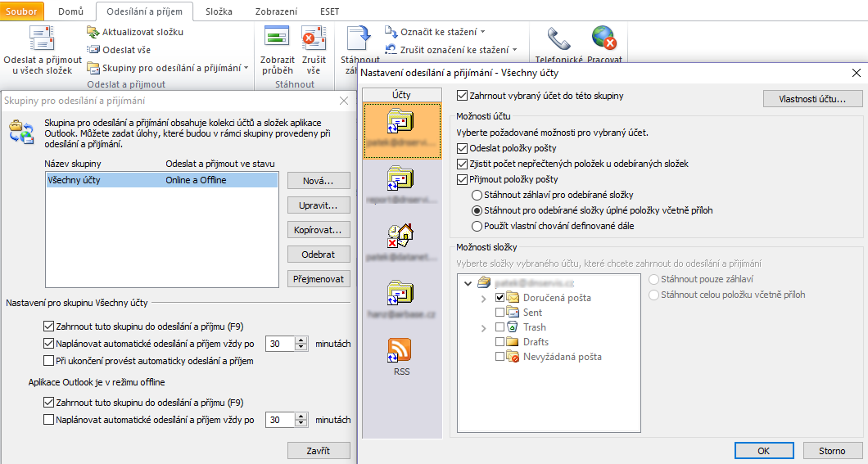The width and height of the screenshot is (868, 464).
Task: Switch to the Zobrazení tab
Action: click(x=276, y=11)
